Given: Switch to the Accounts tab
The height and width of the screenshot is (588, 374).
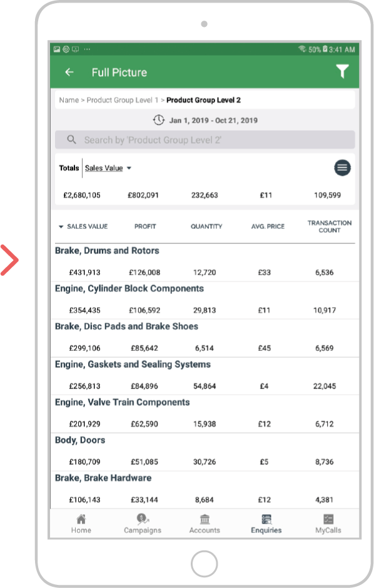Looking at the screenshot, I should click(x=205, y=524).
